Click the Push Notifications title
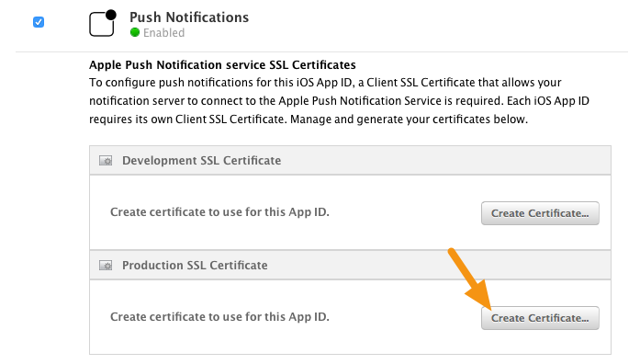Screen dimensions: 640x364 (189, 18)
